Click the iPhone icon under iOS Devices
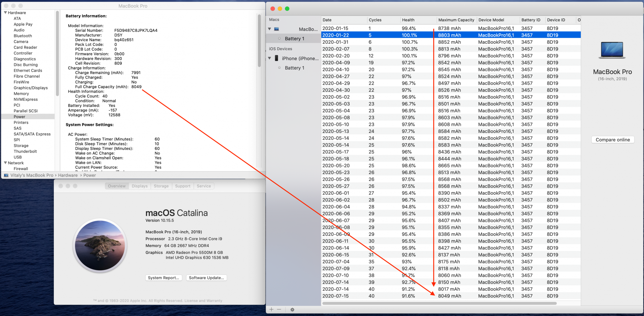This screenshot has height=316, width=644. point(276,58)
